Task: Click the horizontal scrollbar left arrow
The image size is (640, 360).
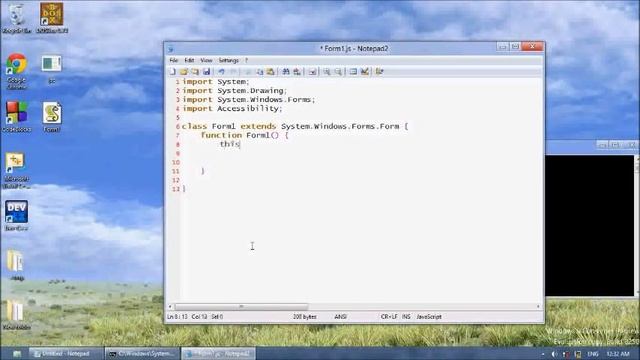Action: [x=170, y=307]
